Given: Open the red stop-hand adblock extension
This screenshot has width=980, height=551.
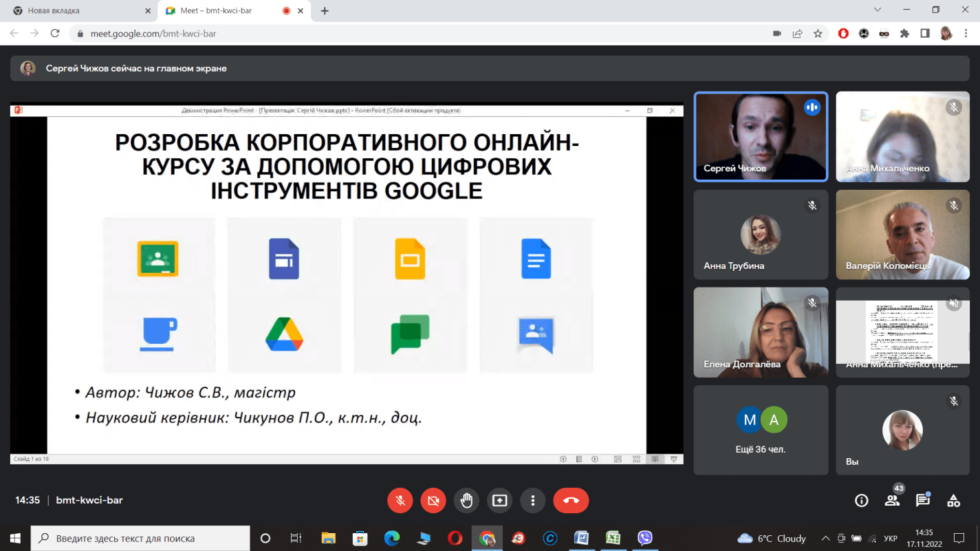Looking at the screenshot, I should (x=843, y=33).
